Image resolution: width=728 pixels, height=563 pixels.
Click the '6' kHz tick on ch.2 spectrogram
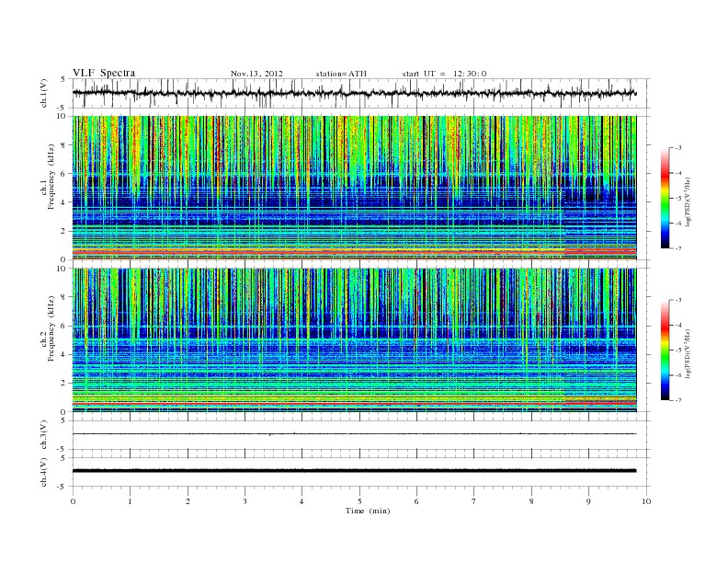[x=63, y=326]
